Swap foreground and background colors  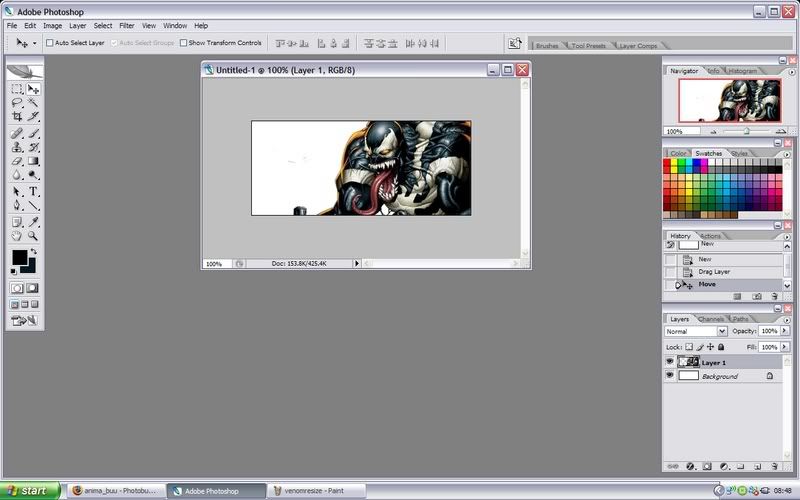34,251
